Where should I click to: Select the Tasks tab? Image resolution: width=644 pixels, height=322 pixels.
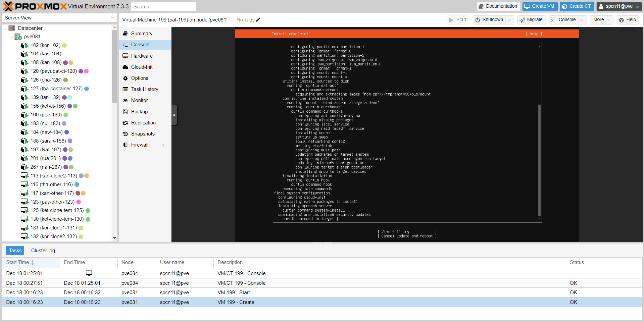point(15,250)
